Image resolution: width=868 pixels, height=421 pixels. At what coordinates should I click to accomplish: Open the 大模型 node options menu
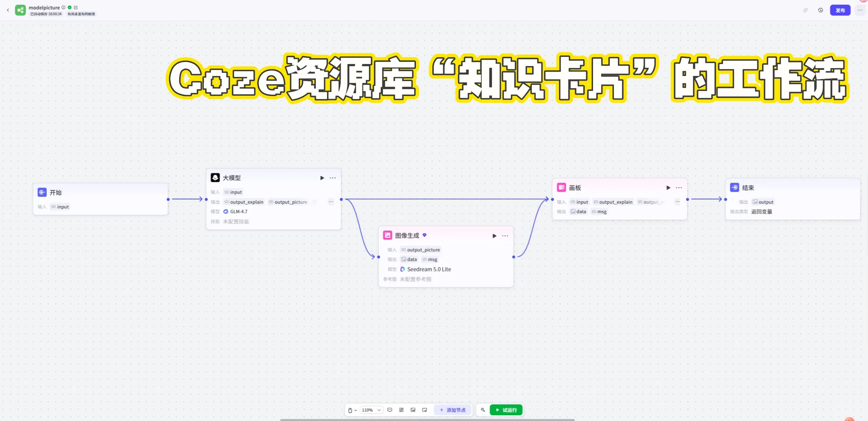click(x=333, y=178)
